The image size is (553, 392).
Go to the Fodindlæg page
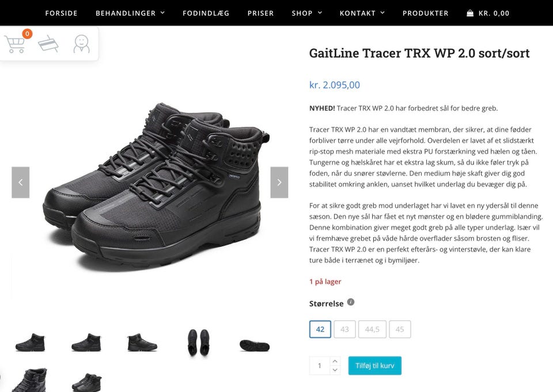[206, 13]
